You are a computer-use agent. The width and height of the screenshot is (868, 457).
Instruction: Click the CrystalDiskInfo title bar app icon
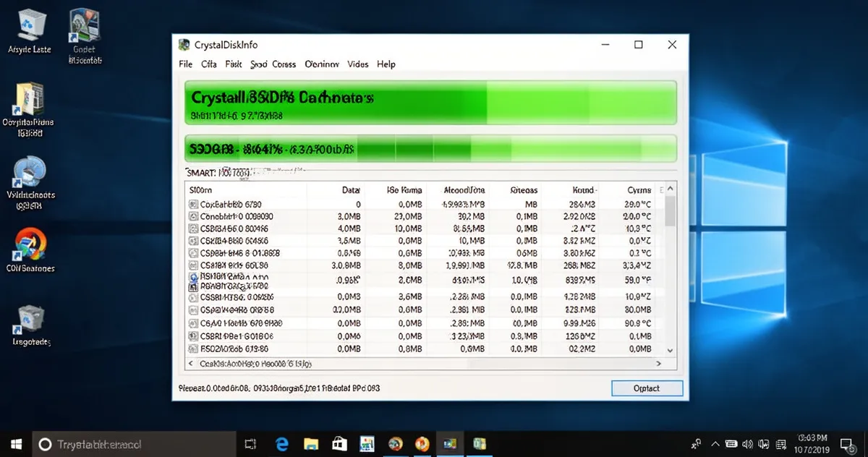click(x=184, y=44)
